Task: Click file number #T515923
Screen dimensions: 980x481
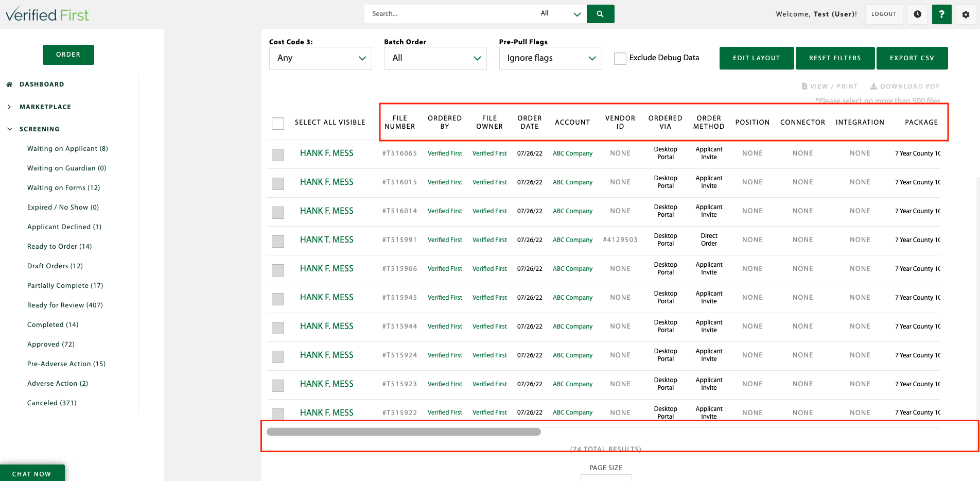Action: pyautogui.click(x=400, y=384)
